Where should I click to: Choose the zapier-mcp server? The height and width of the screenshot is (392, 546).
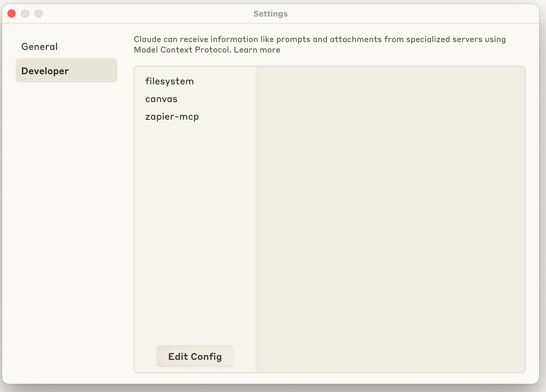(x=172, y=117)
